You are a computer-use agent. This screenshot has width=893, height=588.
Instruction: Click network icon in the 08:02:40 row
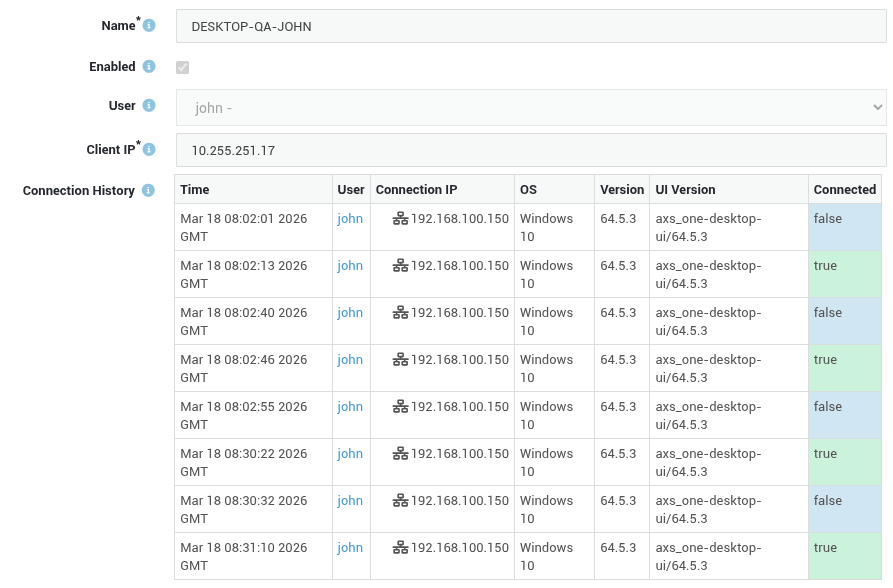(400, 313)
